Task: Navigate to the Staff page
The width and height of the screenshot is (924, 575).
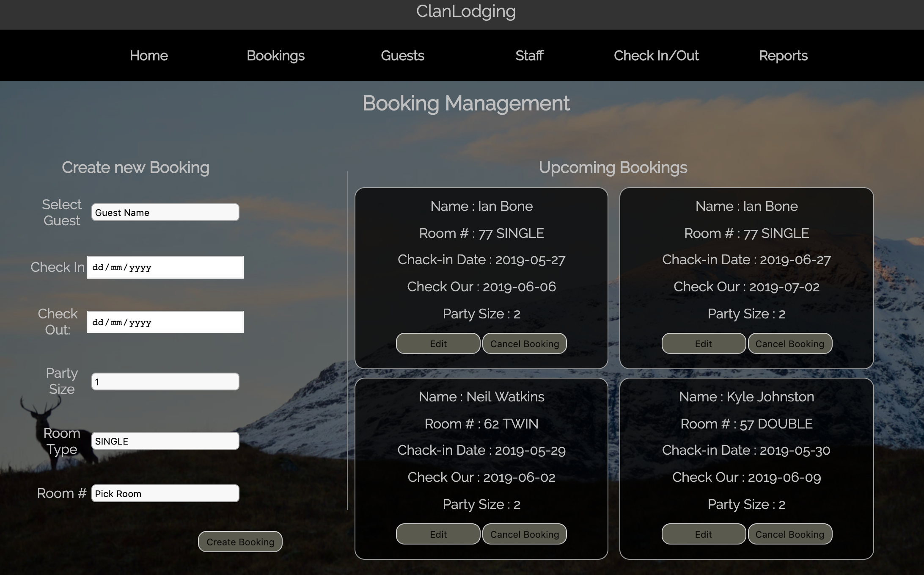Action: pos(529,55)
